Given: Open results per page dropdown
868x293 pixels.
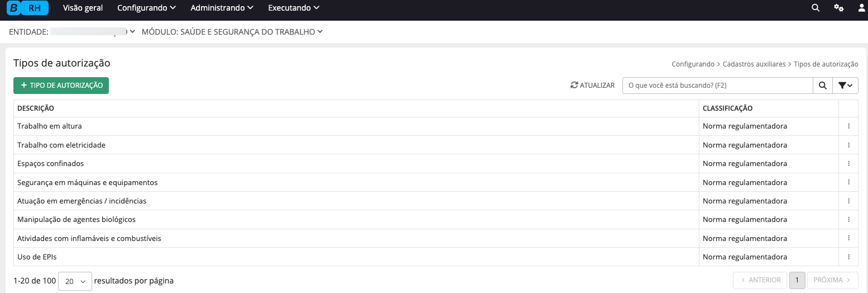Looking at the screenshot, I should pyautogui.click(x=75, y=281).
